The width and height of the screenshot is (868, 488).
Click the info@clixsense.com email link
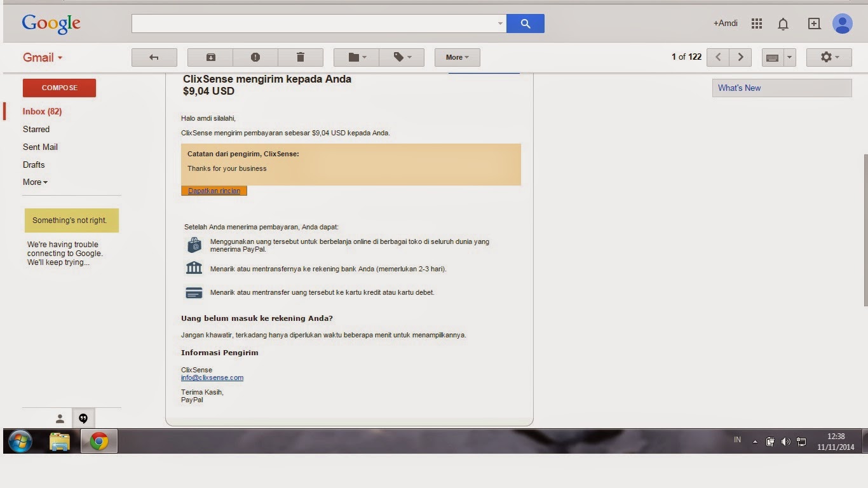pyautogui.click(x=212, y=377)
